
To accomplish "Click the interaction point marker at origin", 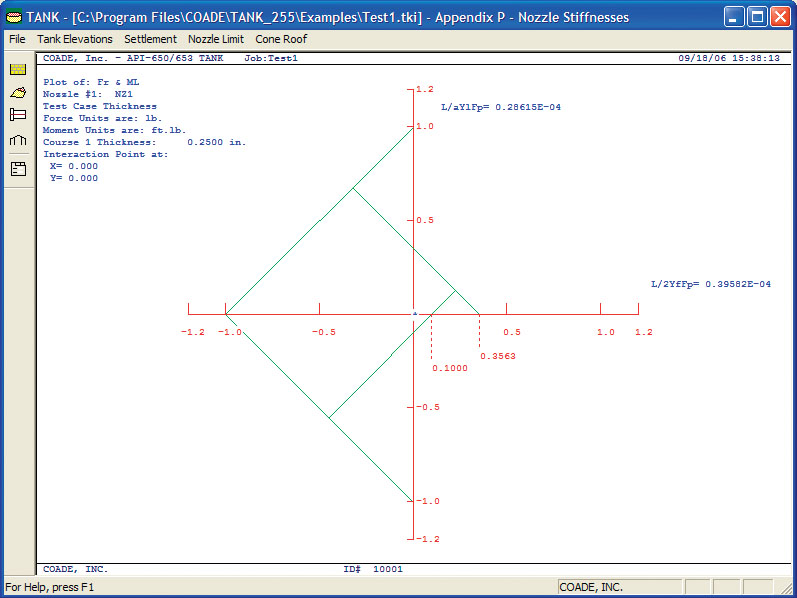I will [x=414, y=313].
